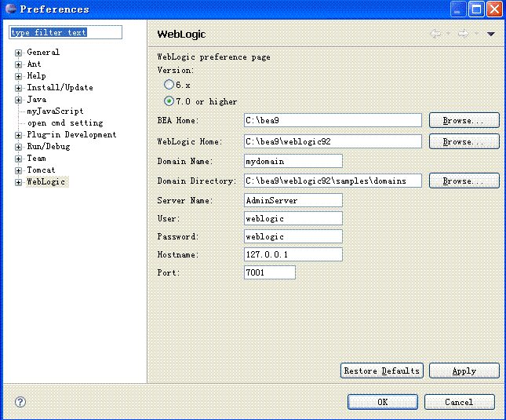Open Help preferences category
Screen dimensions: 506x420
(x=36, y=75)
